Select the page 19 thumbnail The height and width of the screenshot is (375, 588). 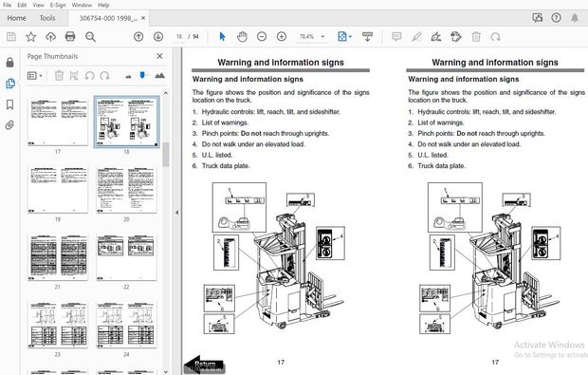[x=57, y=190]
